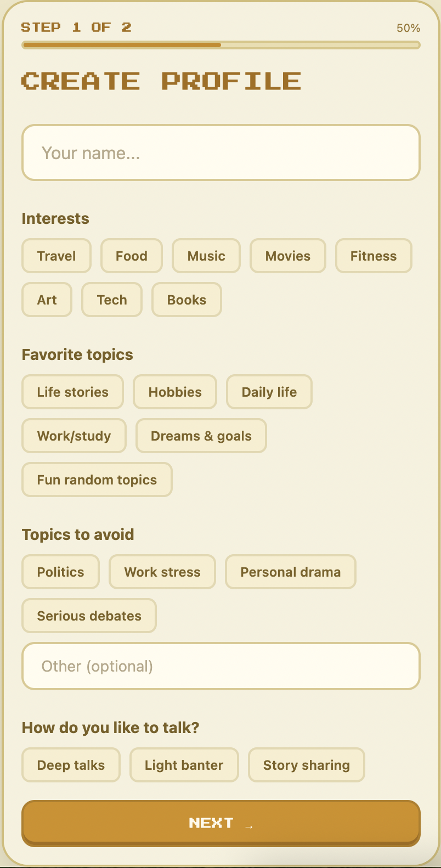
Task: Select the Deep talks style
Action: 71,765
